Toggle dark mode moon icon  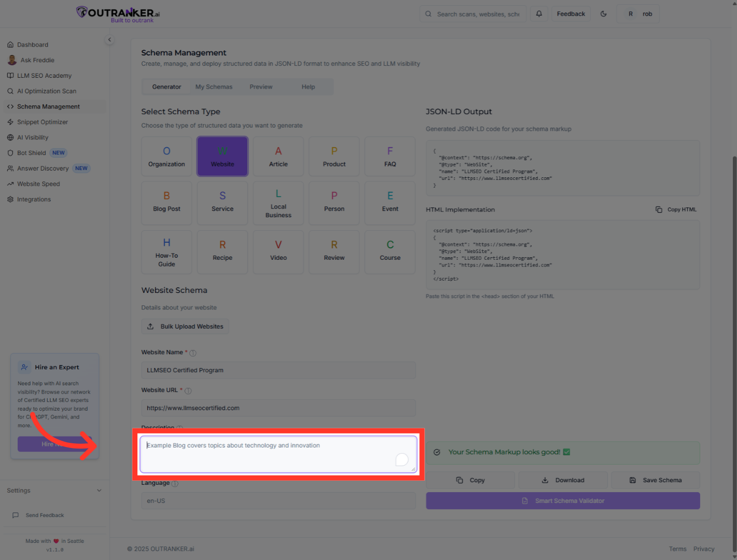point(603,14)
